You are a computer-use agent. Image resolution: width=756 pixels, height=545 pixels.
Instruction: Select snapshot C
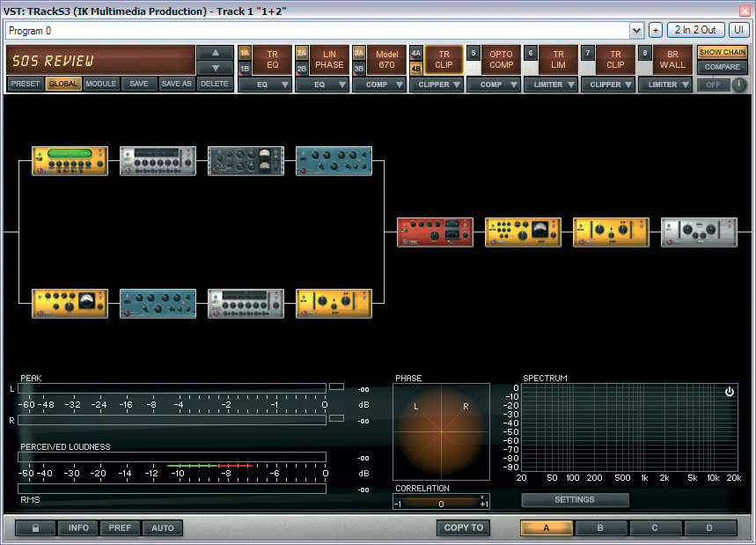pyautogui.click(x=655, y=527)
